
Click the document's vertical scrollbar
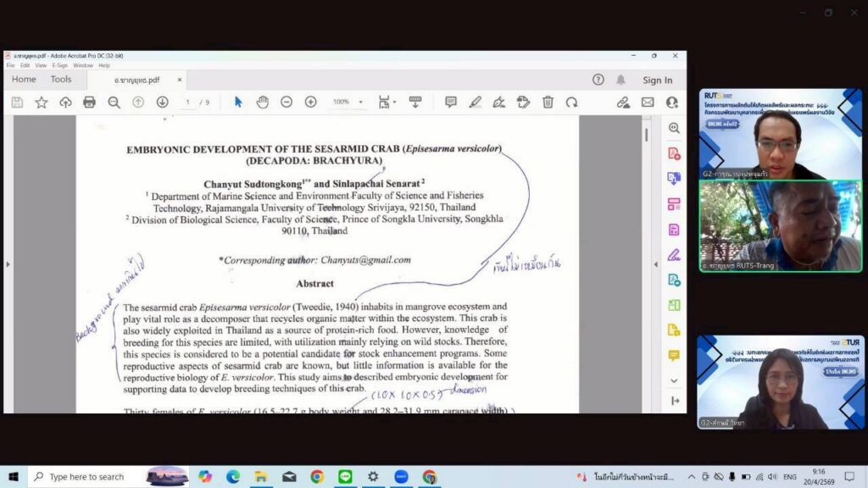(647, 254)
